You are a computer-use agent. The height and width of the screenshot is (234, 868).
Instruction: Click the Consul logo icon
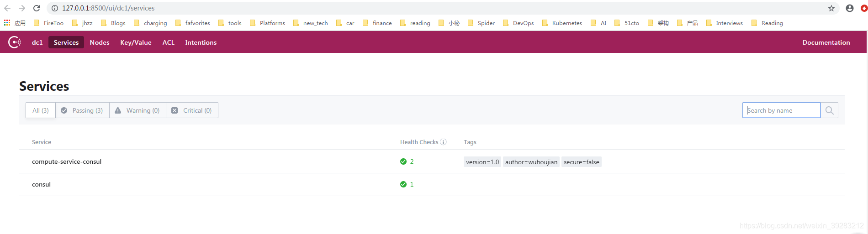tap(15, 42)
